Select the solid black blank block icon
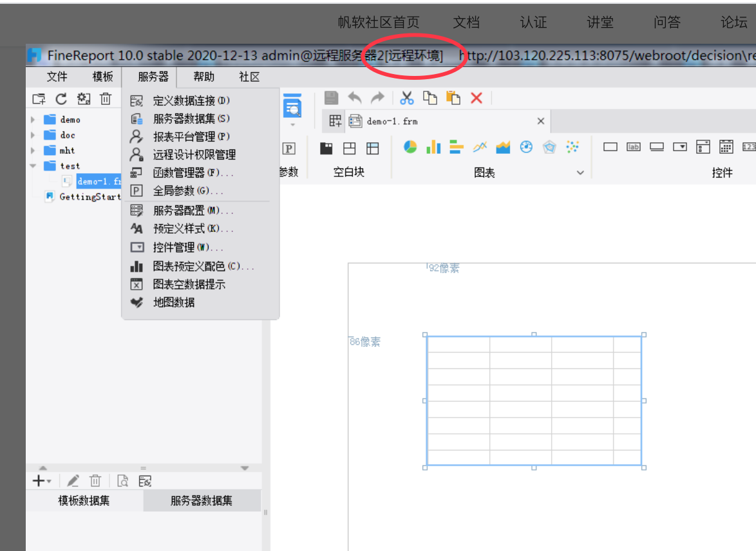Image resolution: width=756 pixels, height=551 pixels. [x=326, y=149]
